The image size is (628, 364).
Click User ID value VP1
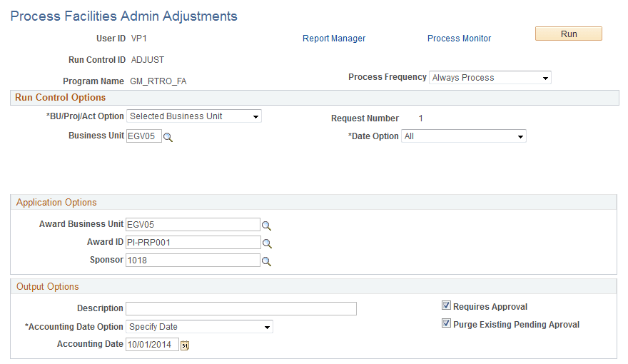pos(138,39)
